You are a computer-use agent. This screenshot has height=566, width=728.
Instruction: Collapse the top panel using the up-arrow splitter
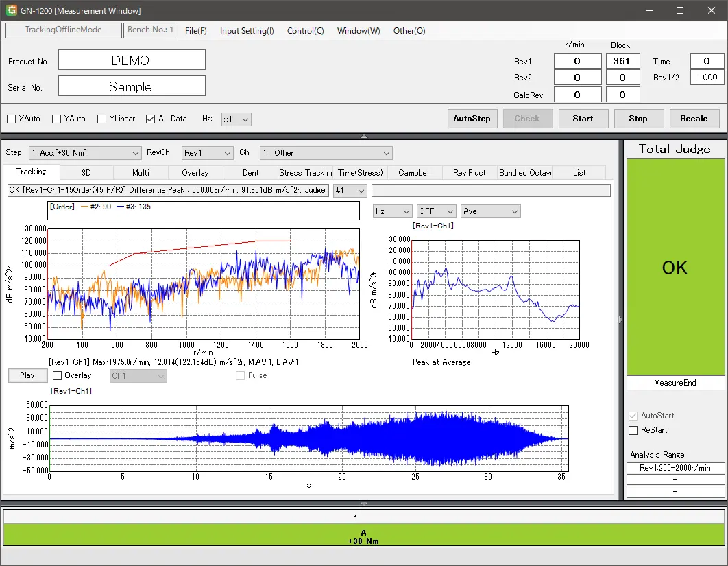tap(364, 137)
